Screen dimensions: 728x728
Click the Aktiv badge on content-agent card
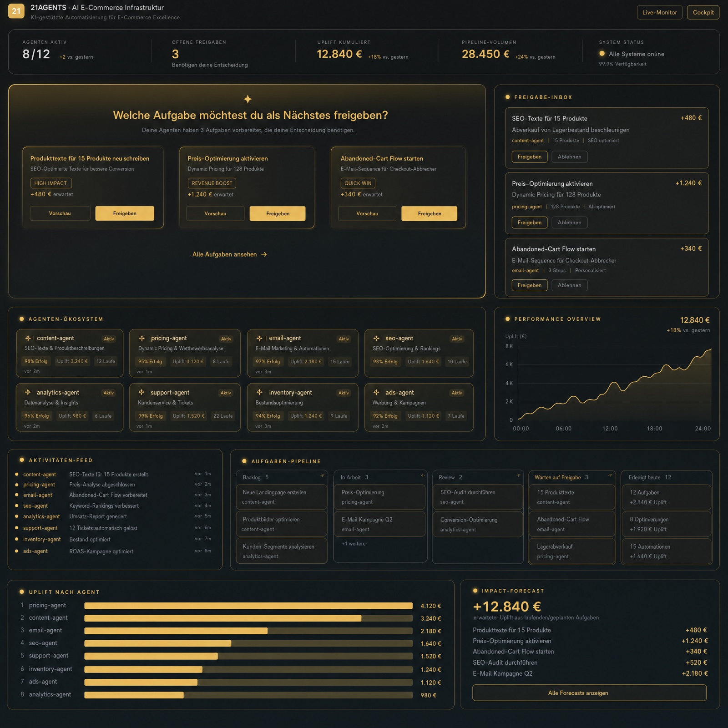[x=109, y=339]
